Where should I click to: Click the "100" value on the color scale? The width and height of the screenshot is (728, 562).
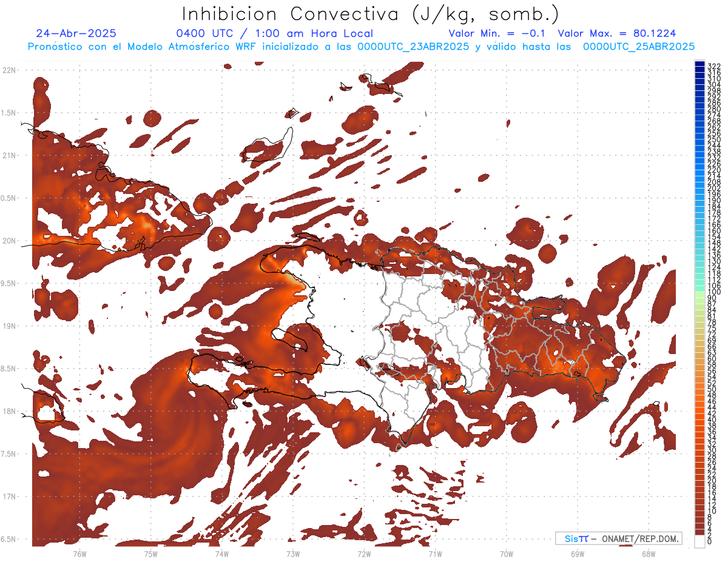pyautogui.click(x=714, y=292)
